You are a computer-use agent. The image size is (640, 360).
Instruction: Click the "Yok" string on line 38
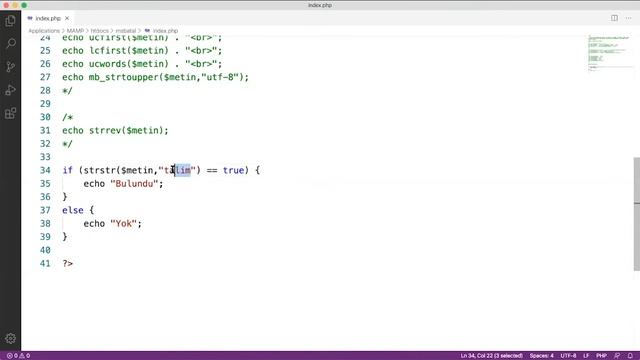coord(123,224)
